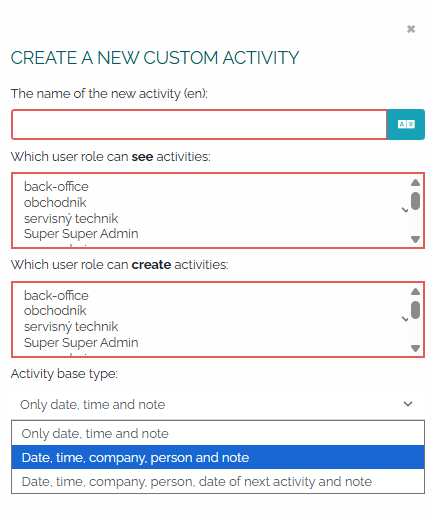Screen dimensions: 434x517
Task: Select obchodník in the create roles list
Action: click(55, 311)
